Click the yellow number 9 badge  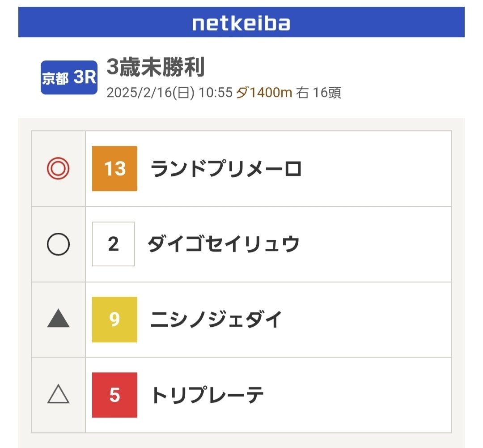pyautogui.click(x=114, y=319)
